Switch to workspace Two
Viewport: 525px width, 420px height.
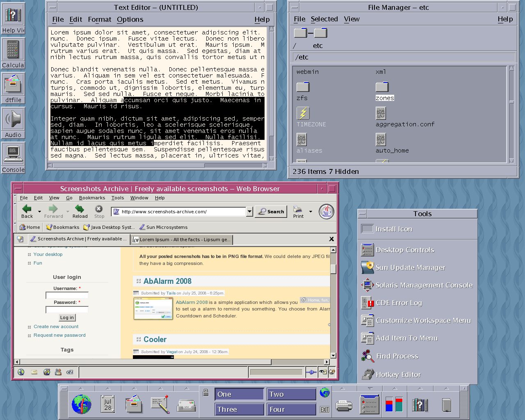pyautogui.click(x=292, y=394)
